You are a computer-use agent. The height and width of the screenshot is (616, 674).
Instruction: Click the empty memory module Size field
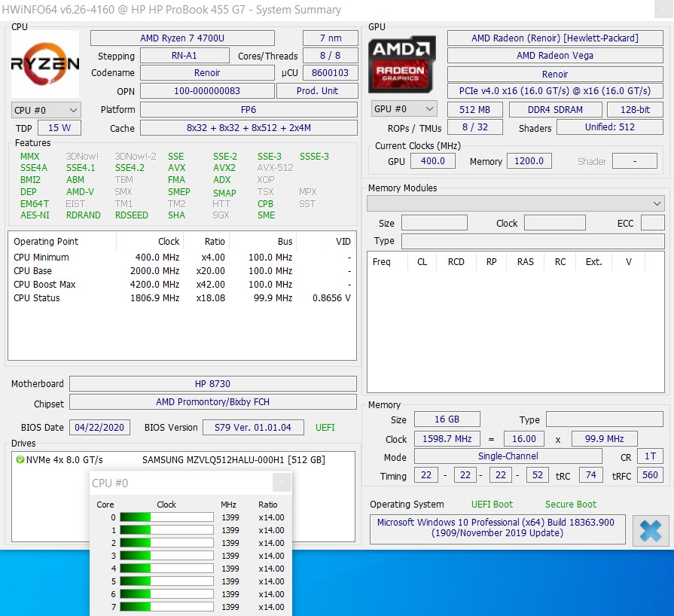(x=434, y=223)
